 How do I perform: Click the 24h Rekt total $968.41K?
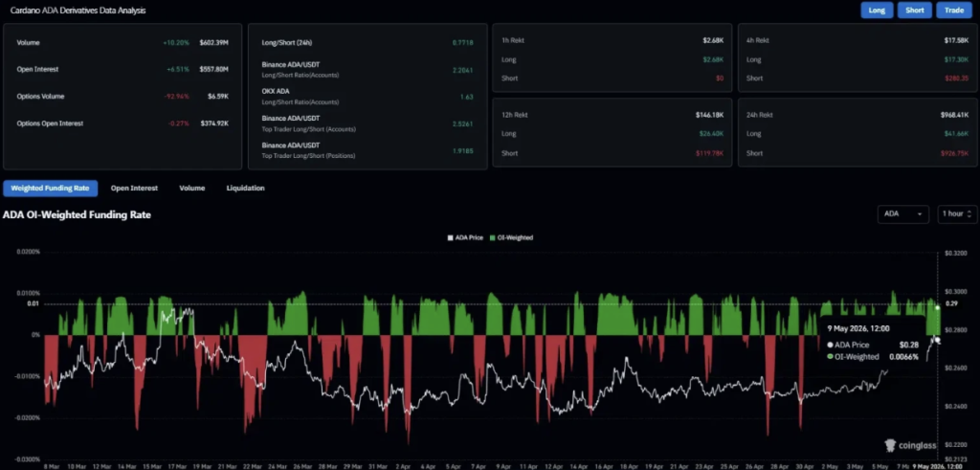[954, 115]
